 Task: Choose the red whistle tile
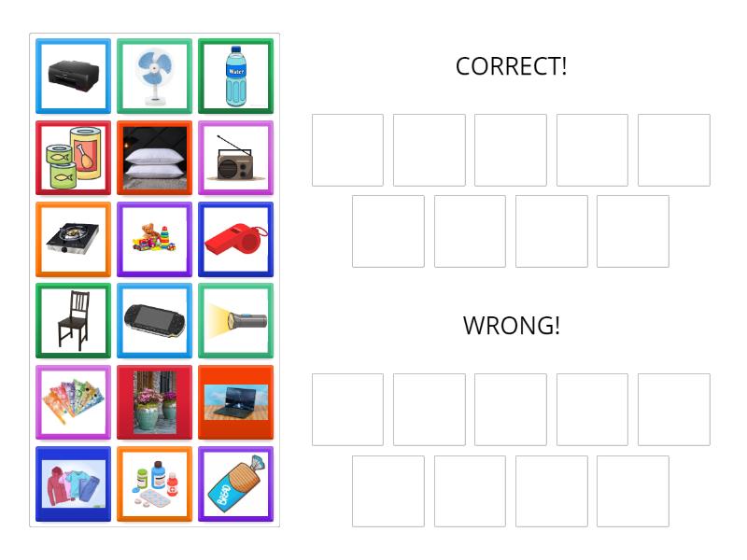point(236,239)
